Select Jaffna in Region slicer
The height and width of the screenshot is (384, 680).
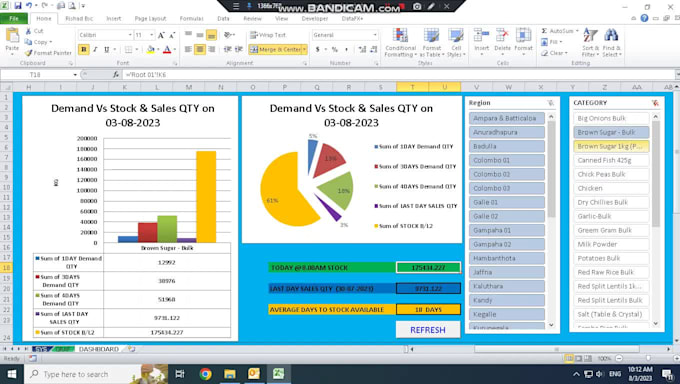coord(507,272)
